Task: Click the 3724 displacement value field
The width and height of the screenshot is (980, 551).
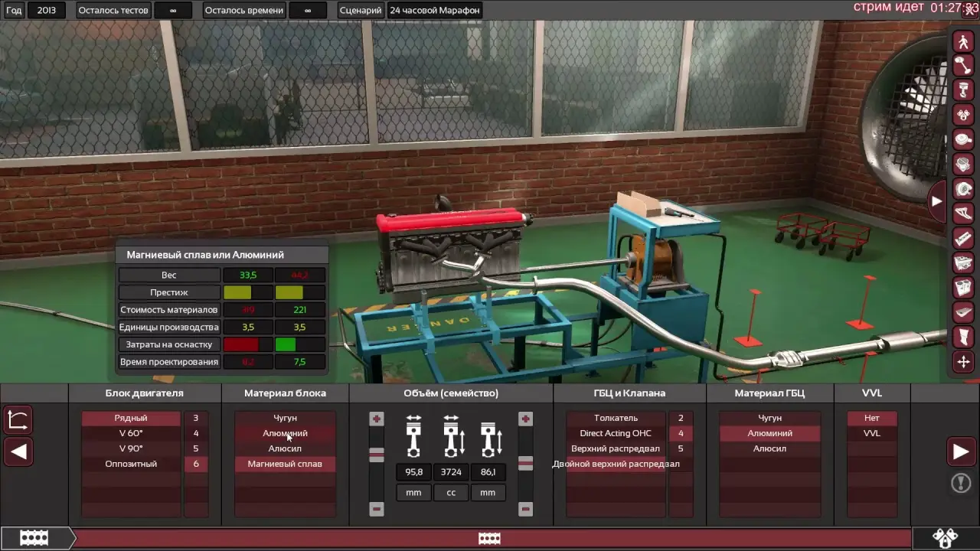Action: 451,472
